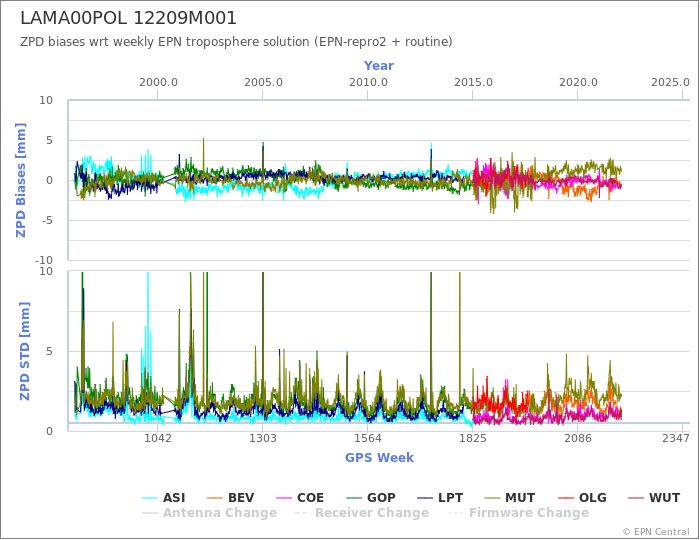Click the ZPD biases subtitle text
Image resolution: width=700 pixels, height=540 pixels.
click(x=236, y=42)
